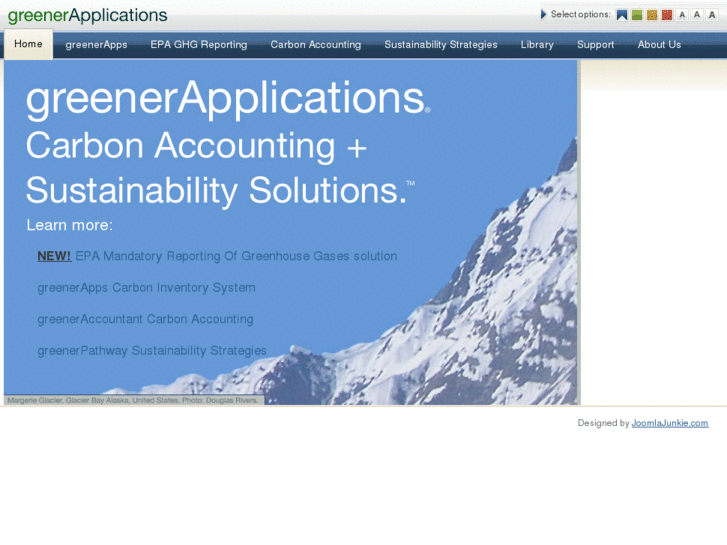The width and height of the screenshot is (727, 545).
Task: Click the Learn more: heading
Action: [70, 225]
